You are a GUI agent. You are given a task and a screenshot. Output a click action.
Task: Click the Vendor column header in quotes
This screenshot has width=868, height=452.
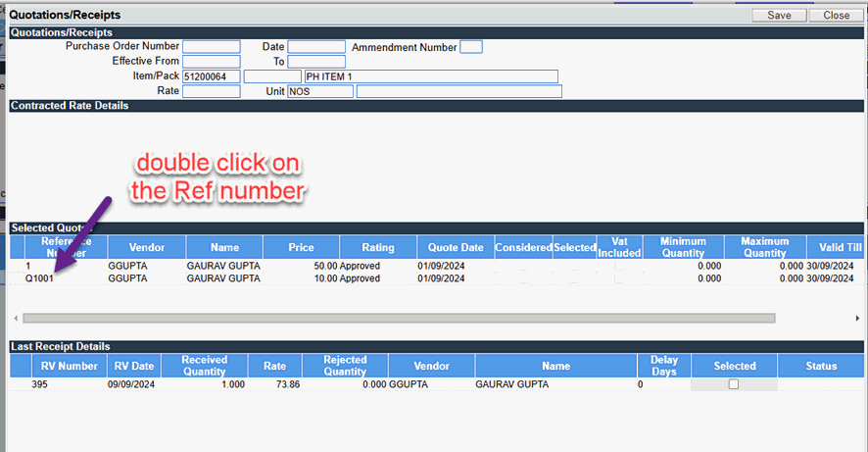[x=147, y=247]
